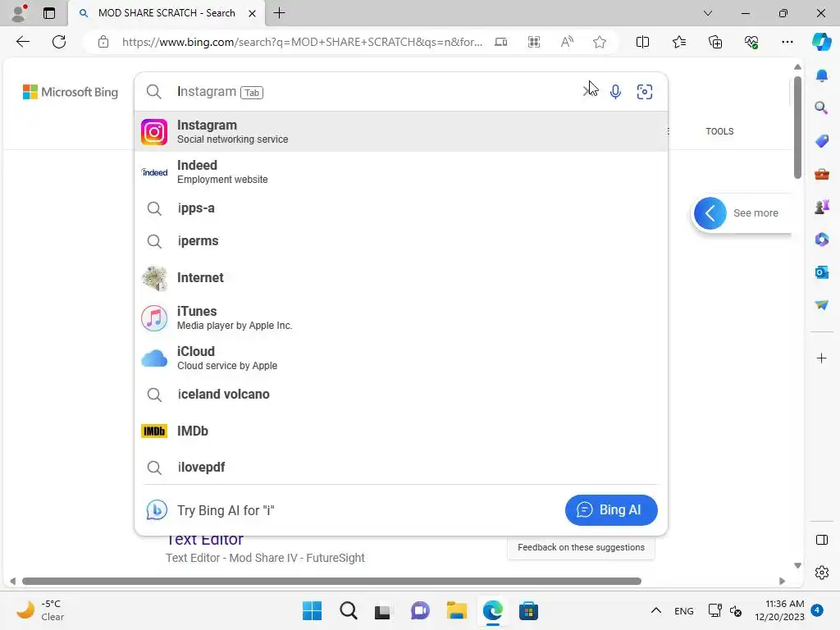This screenshot has width=840, height=630.
Task: Open sidebar Tools briefcase
Action: 821,174
